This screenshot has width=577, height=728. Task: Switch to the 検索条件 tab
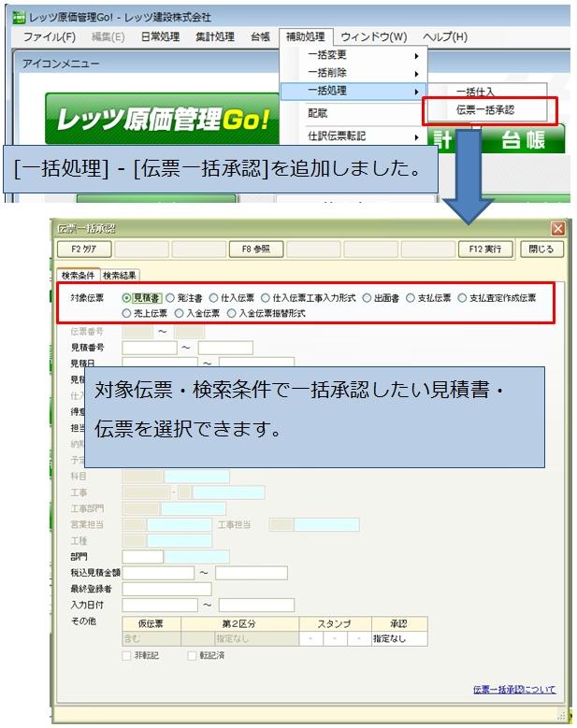coord(78,276)
